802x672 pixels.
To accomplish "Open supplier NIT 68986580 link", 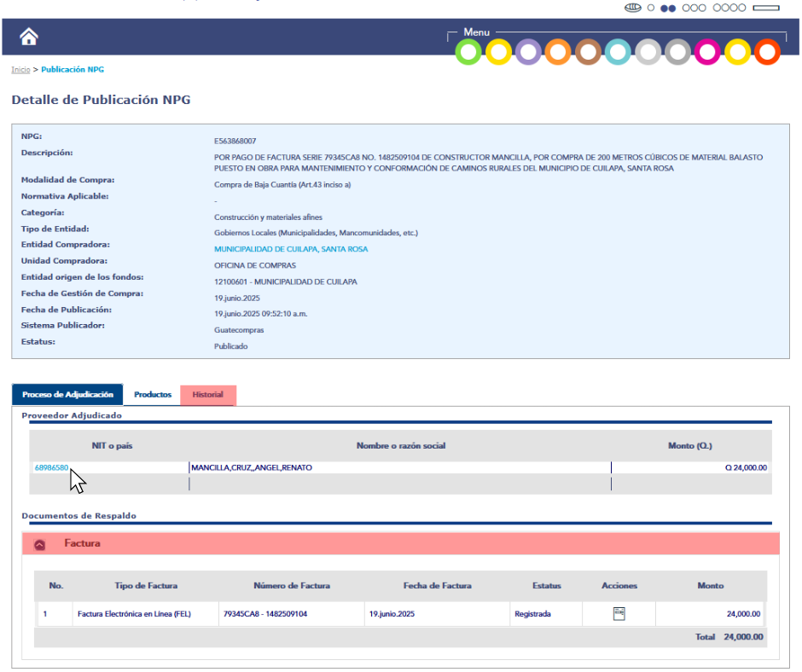I will [x=51, y=467].
